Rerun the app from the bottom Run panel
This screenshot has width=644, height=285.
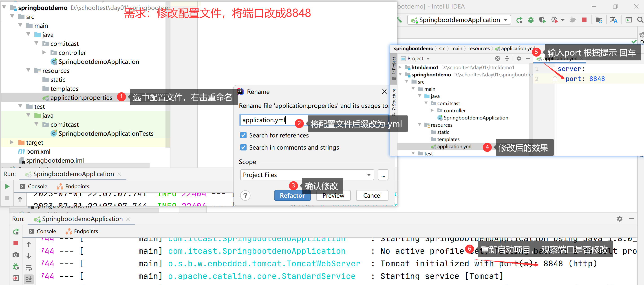pyautogui.click(x=16, y=232)
